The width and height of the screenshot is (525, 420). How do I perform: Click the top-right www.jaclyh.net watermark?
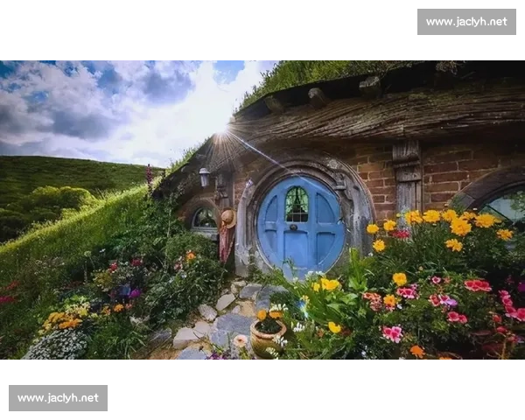pyautogui.click(x=466, y=22)
